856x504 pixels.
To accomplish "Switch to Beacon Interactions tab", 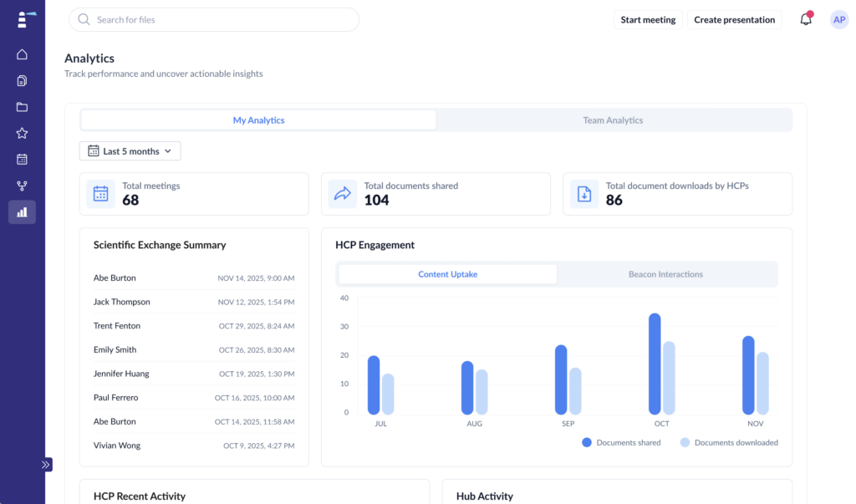I will [x=665, y=274].
